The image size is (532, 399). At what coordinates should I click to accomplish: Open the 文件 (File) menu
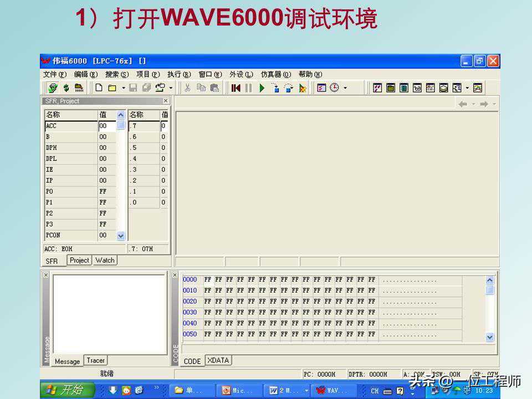tap(54, 74)
